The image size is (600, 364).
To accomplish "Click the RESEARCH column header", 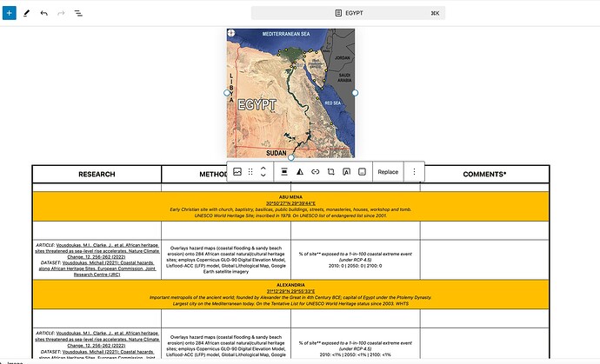I will [97, 175].
